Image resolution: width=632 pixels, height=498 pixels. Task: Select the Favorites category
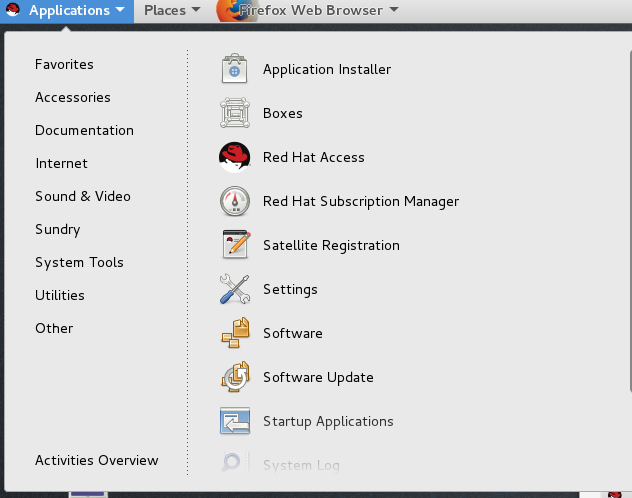64,64
